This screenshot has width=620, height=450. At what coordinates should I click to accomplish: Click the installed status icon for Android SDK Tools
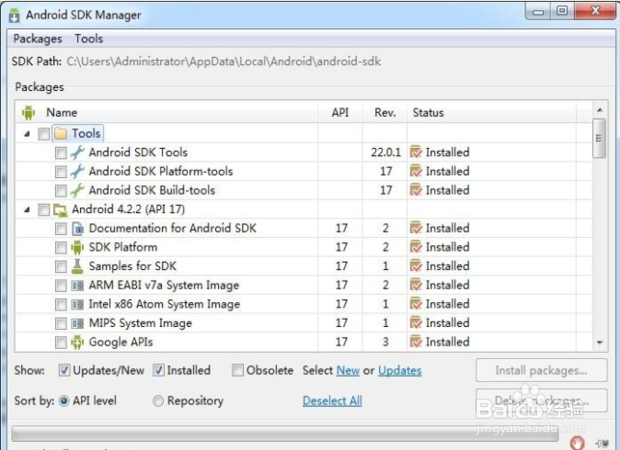(x=416, y=152)
